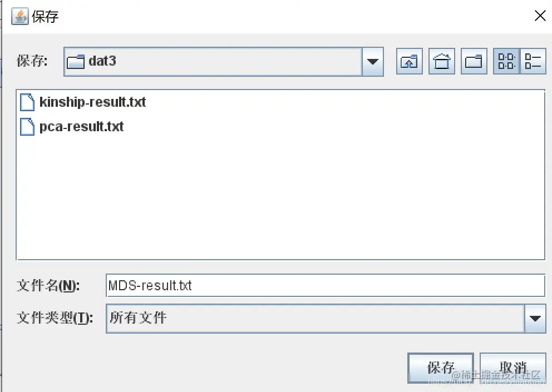552x392 pixels.
Task: Open the dat3 directory combo box
Action: 224,62
